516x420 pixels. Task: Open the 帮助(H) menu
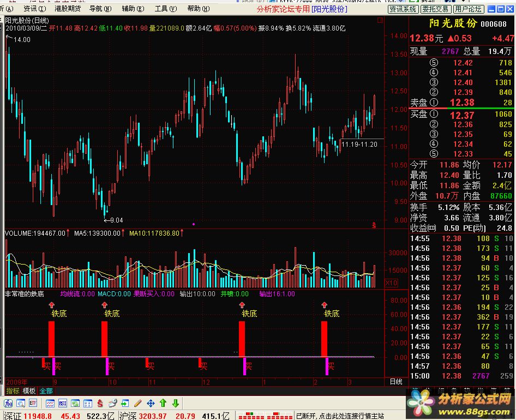click(x=199, y=9)
